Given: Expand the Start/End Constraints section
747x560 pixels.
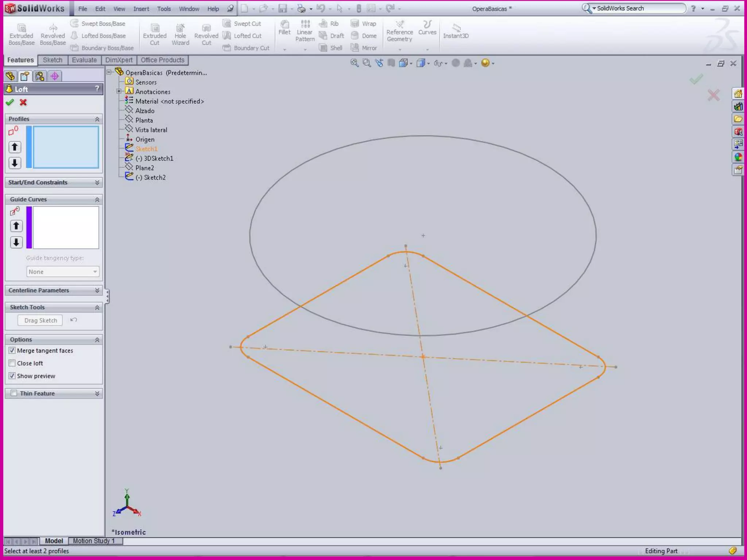Looking at the screenshot, I should 97,182.
